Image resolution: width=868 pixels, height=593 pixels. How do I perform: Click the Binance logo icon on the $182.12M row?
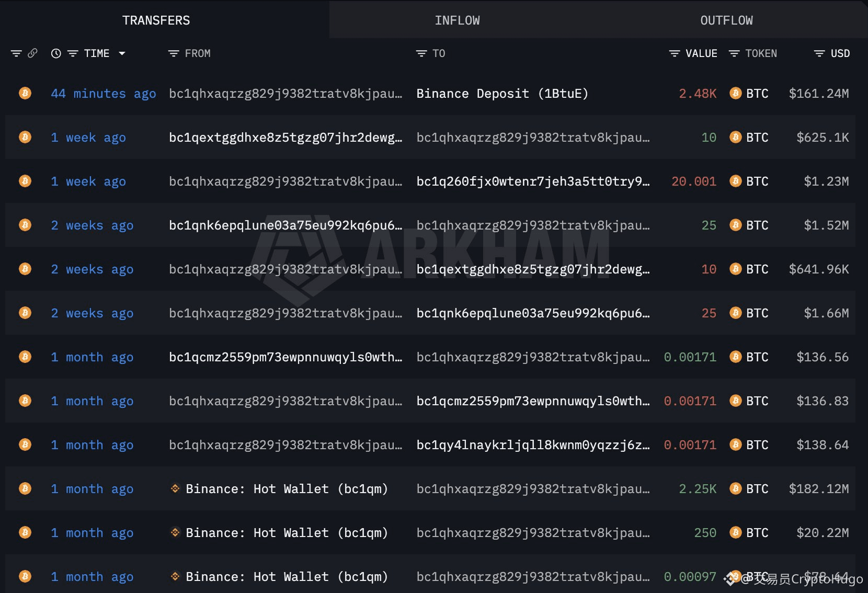pyautogui.click(x=175, y=488)
